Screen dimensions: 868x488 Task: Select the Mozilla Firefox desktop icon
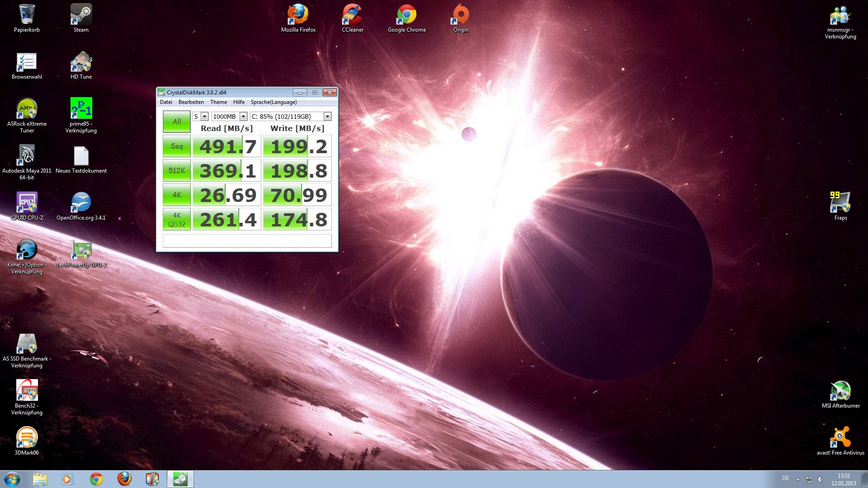coord(298,18)
